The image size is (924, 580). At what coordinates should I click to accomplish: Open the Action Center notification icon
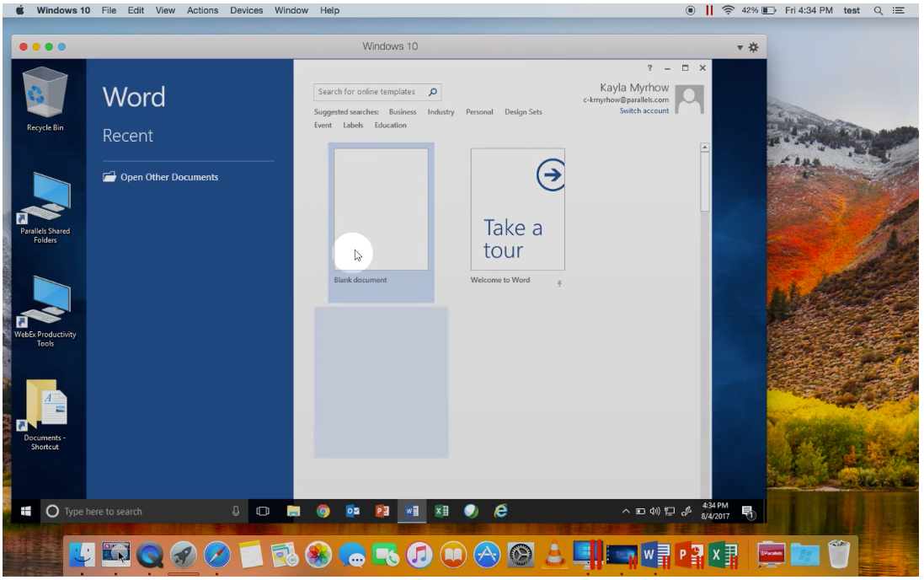(748, 512)
